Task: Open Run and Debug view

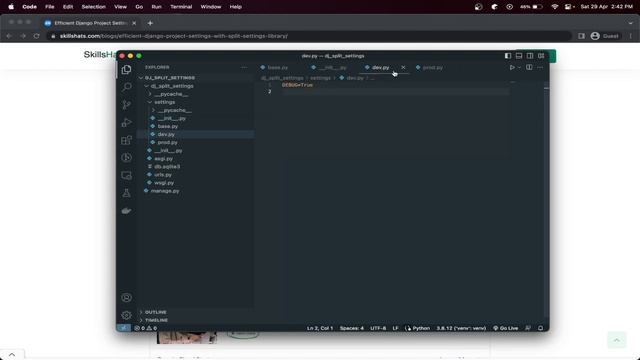Action: coord(127,122)
